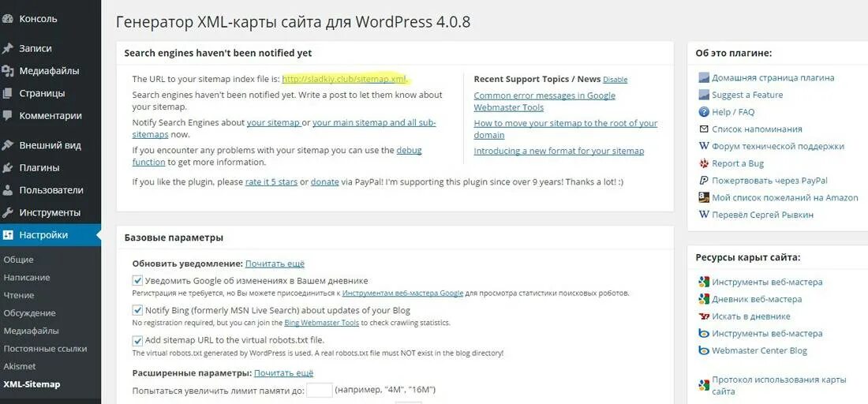This screenshot has height=404, width=868.
Task: Click the Комментарии speech bubble icon
Action: 7,116
